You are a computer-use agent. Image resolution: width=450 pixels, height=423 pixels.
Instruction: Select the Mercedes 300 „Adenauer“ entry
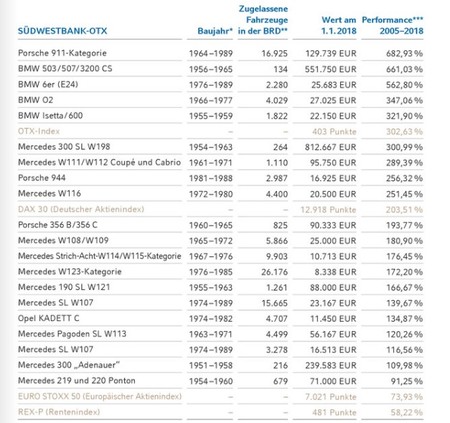pyautogui.click(x=69, y=365)
